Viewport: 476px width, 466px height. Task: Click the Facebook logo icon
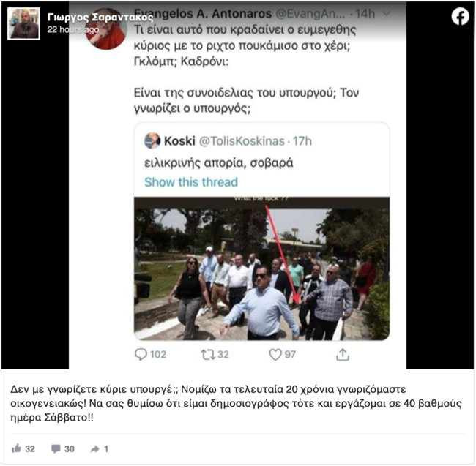460,16
